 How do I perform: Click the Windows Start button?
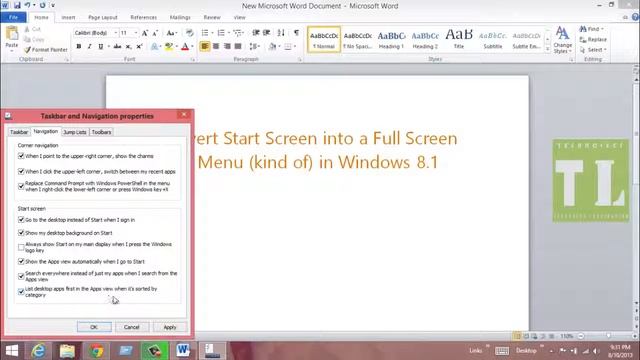pyautogui.click(x=12, y=351)
